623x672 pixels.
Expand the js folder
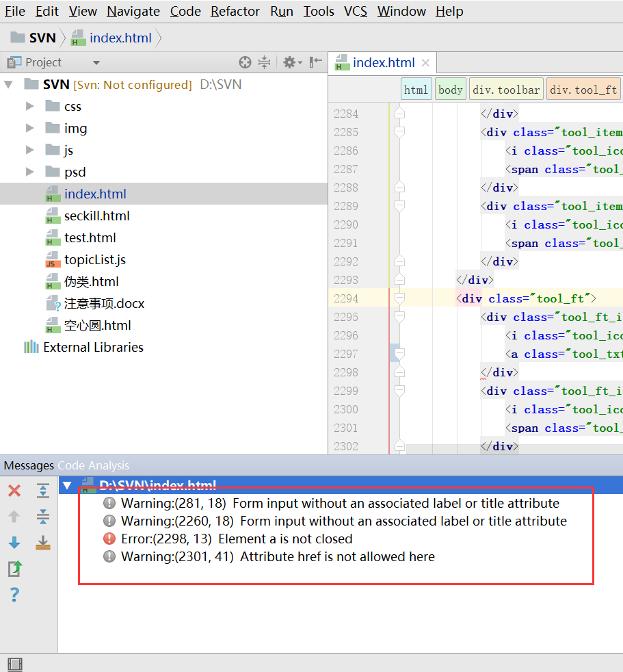tap(29, 150)
